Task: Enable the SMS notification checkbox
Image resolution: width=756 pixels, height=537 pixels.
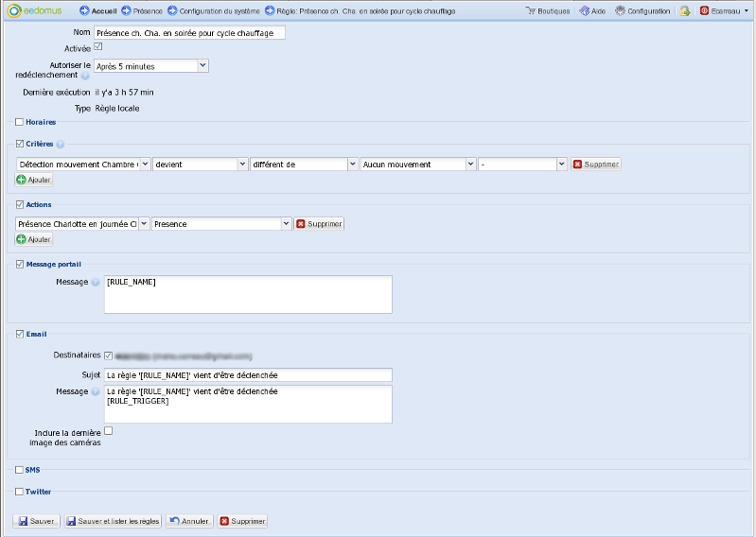Action: [19, 469]
